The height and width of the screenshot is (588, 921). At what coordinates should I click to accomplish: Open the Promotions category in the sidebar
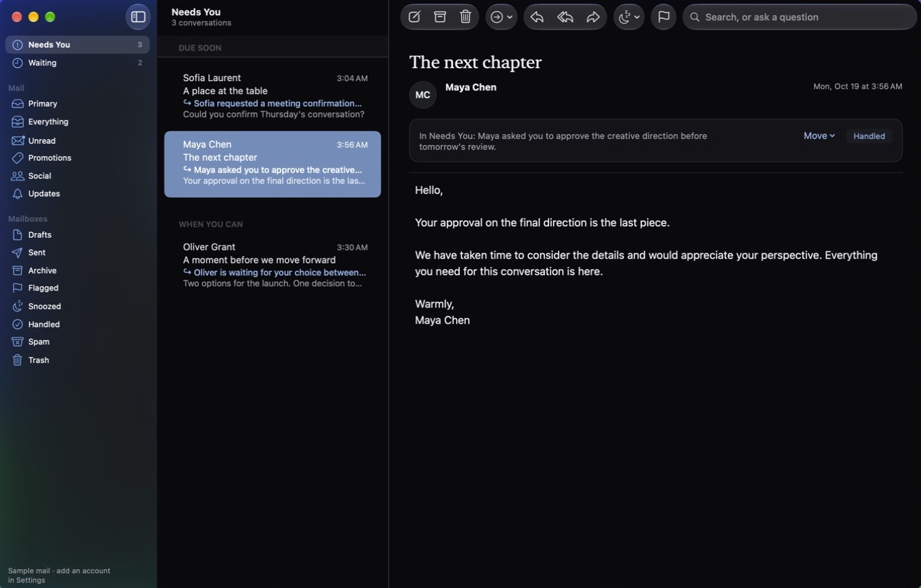tap(78, 157)
